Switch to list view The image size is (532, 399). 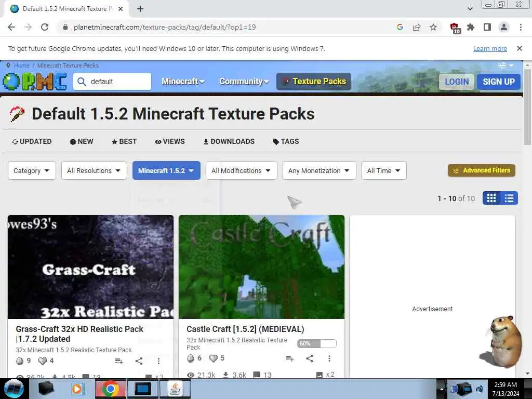tap(509, 198)
